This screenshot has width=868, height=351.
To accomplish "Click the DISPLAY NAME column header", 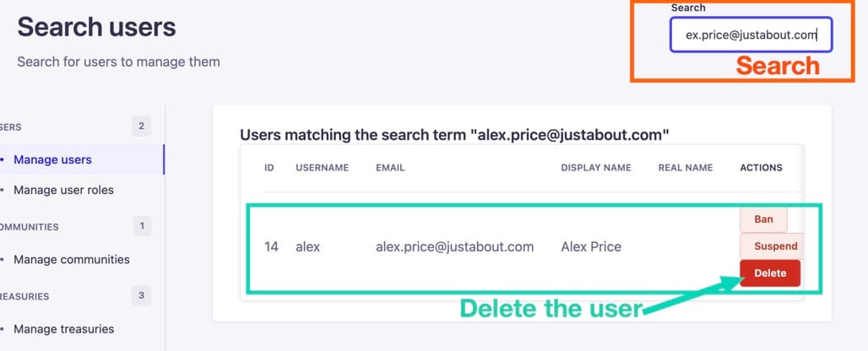I will point(595,168).
